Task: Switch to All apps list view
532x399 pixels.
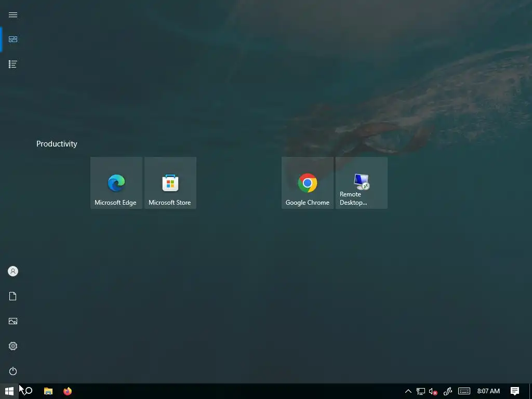Action: coord(13,64)
